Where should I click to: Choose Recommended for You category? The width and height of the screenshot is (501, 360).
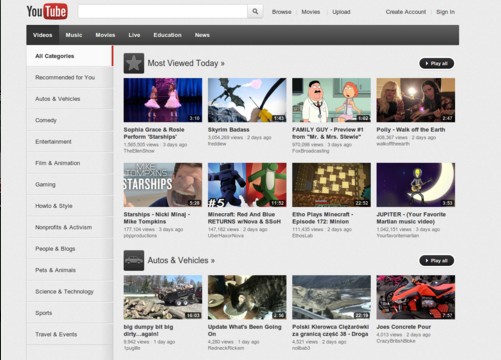70,77
